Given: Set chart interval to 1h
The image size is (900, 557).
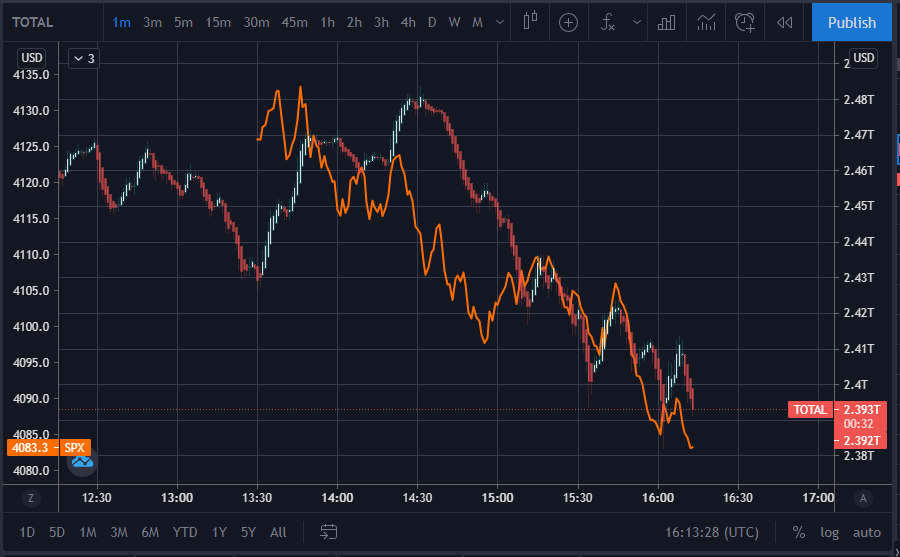Looking at the screenshot, I should (x=327, y=22).
